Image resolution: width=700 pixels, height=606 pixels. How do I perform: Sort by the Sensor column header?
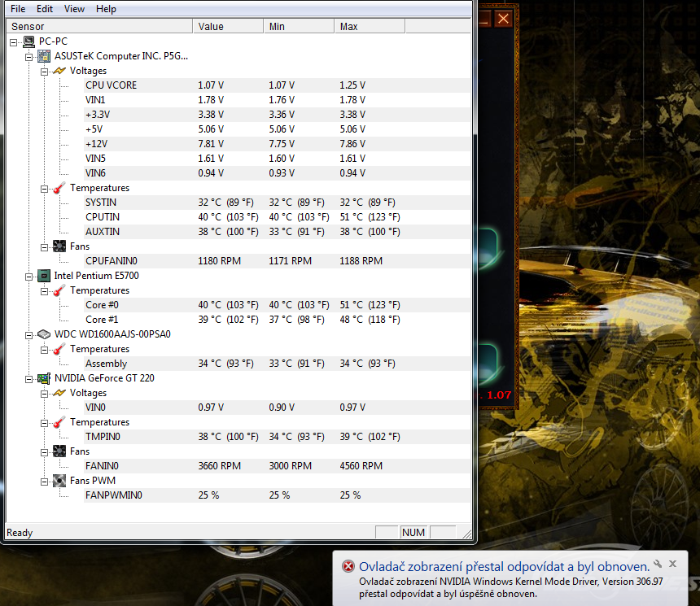(x=99, y=26)
